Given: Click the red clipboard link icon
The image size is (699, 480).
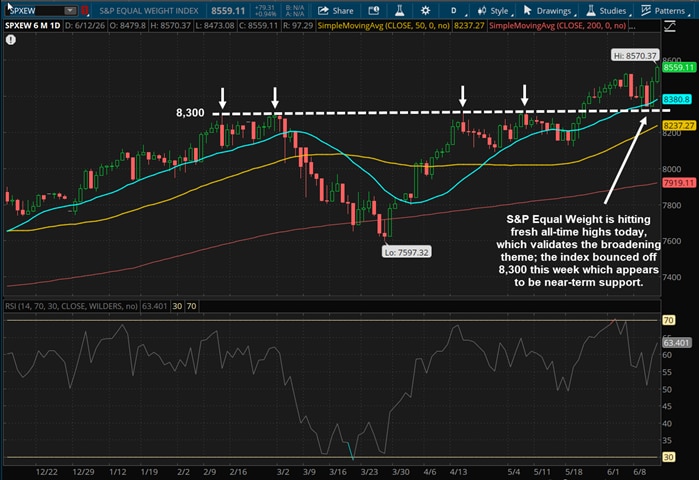Looking at the screenshot, I should point(85,11).
